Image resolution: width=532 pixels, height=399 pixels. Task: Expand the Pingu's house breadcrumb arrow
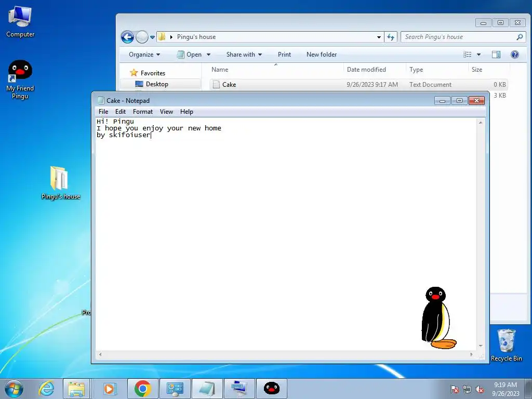click(x=171, y=37)
